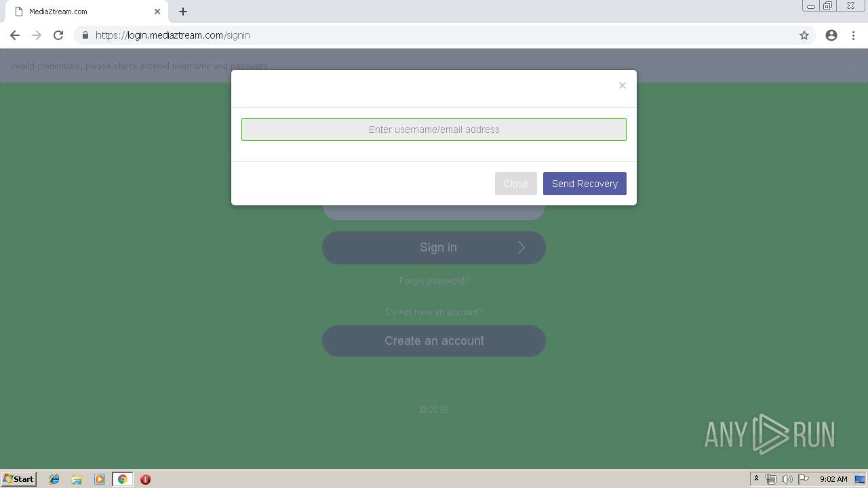The image size is (868, 488).
Task: Open Chrome three-dot menu
Action: click(853, 35)
